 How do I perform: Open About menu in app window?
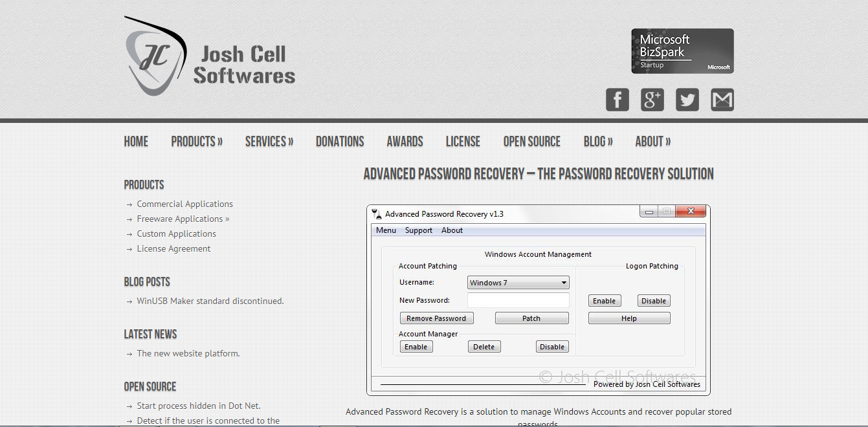(452, 230)
